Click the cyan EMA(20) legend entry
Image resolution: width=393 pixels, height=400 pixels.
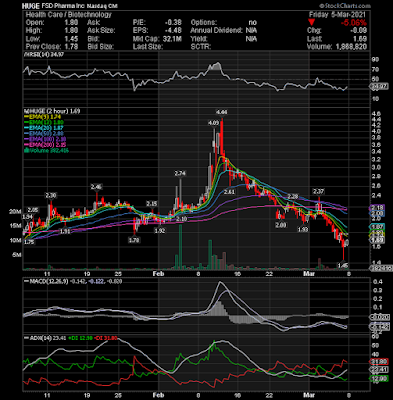pyautogui.click(x=44, y=128)
